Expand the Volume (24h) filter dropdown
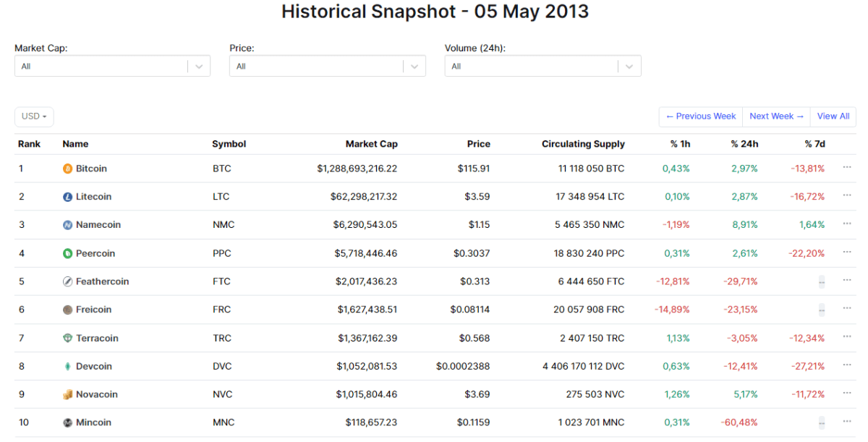The image size is (868, 442). tap(542, 65)
